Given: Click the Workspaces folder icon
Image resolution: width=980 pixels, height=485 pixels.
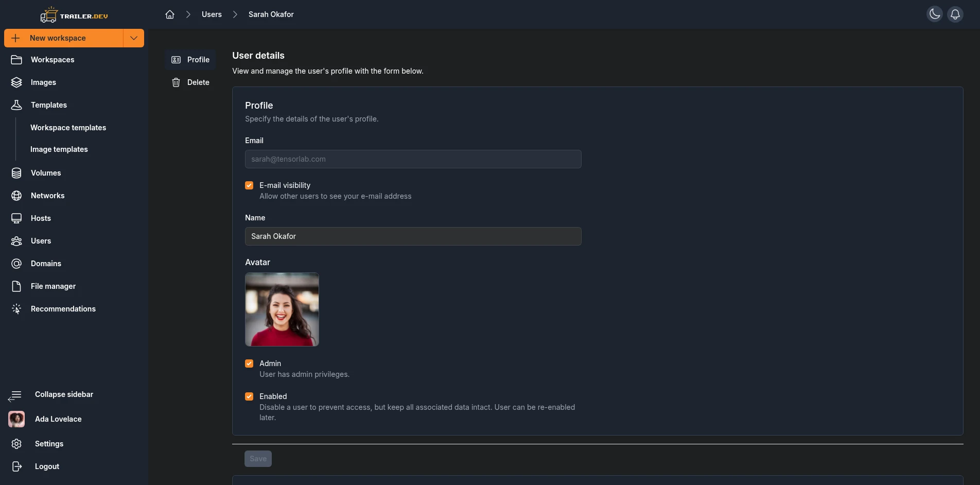Looking at the screenshot, I should [x=16, y=60].
